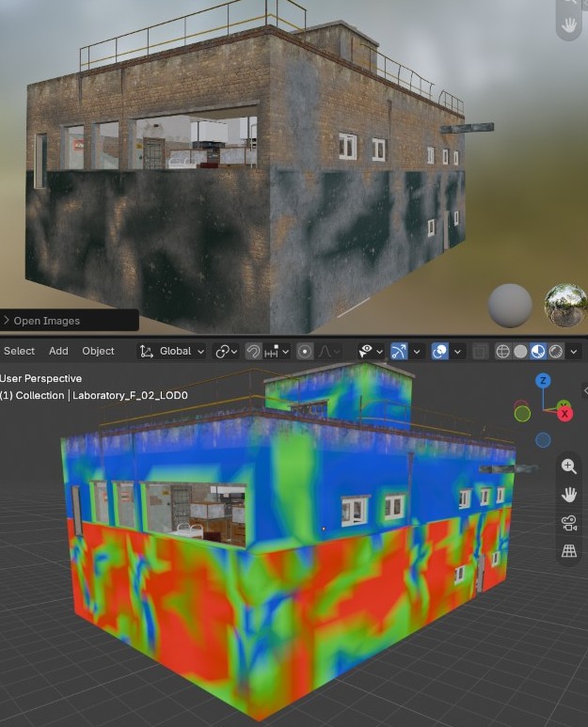Screen dimensions: 588x727
Task: Toggle proportional editing
Action: point(305,352)
